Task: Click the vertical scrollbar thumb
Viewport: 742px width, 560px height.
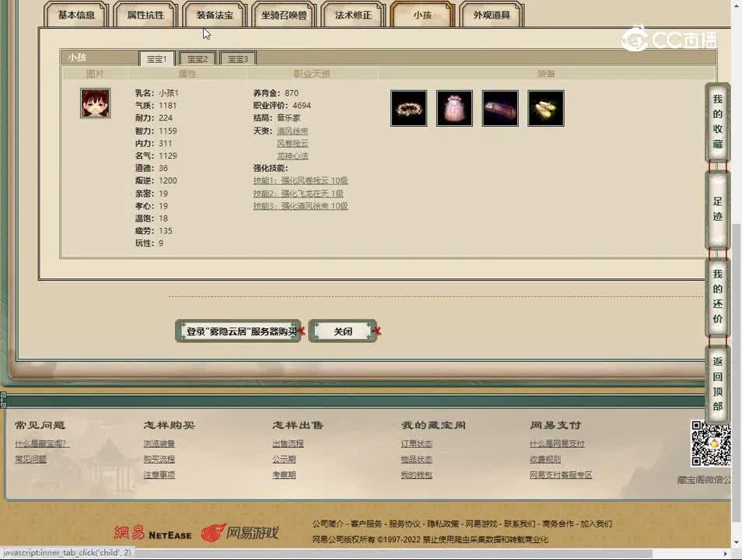Action: (x=737, y=372)
